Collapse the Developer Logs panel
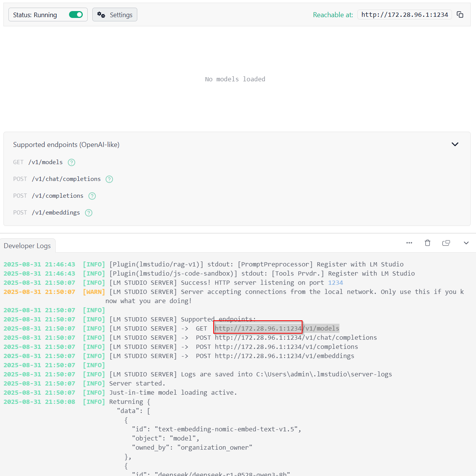The width and height of the screenshot is (476, 476). pos(466,243)
